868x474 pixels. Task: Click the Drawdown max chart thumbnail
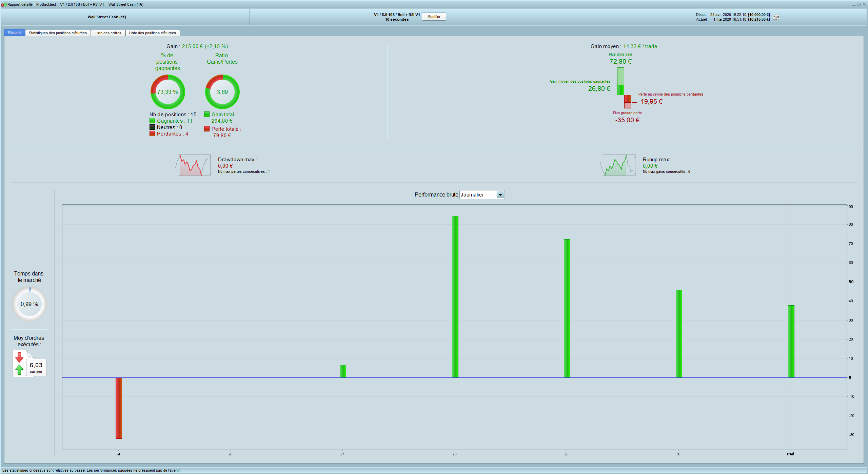193,165
